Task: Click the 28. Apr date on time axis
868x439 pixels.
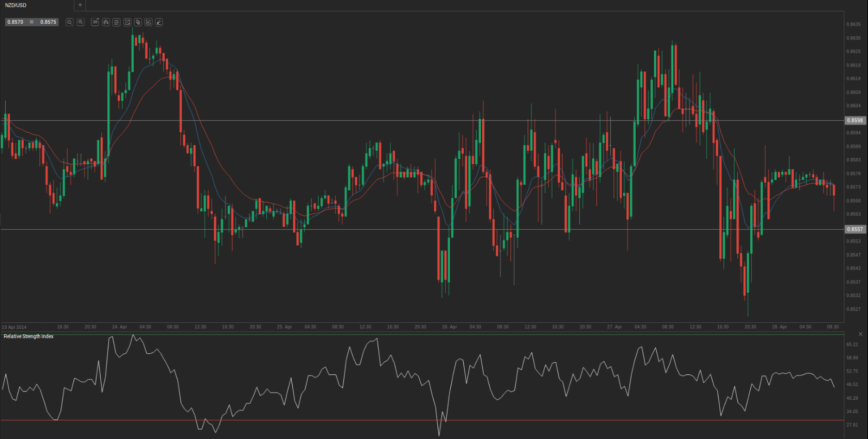Action: (779, 327)
